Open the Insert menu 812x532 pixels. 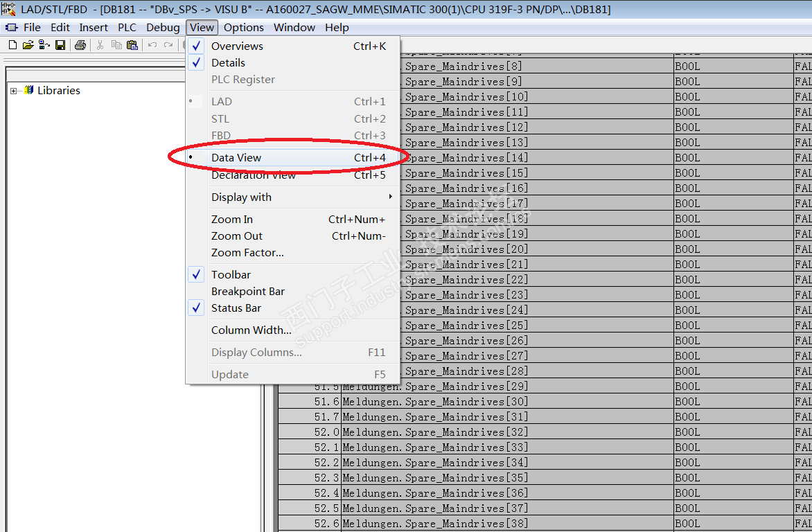pos(94,28)
